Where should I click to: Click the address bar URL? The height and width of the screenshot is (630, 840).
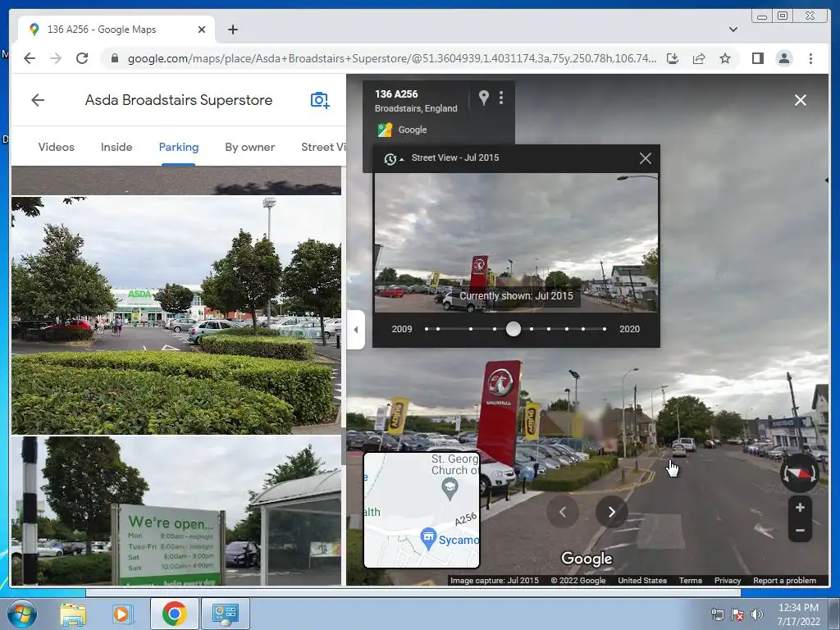391,58
